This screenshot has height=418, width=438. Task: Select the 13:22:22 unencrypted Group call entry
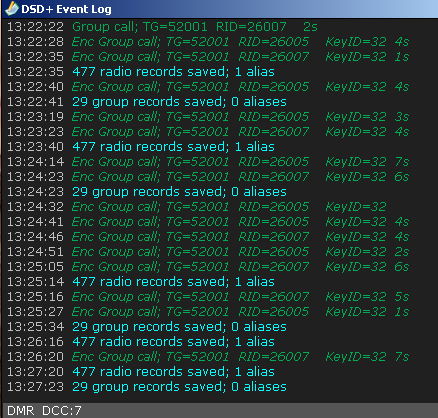[x=162, y=27]
